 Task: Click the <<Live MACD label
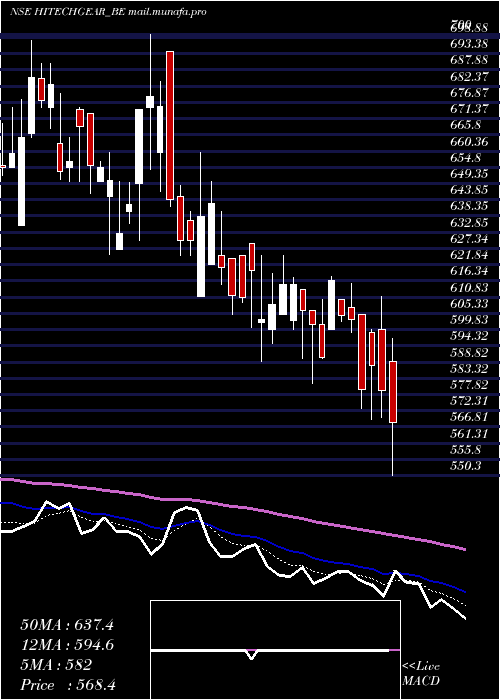[x=421, y=674]
